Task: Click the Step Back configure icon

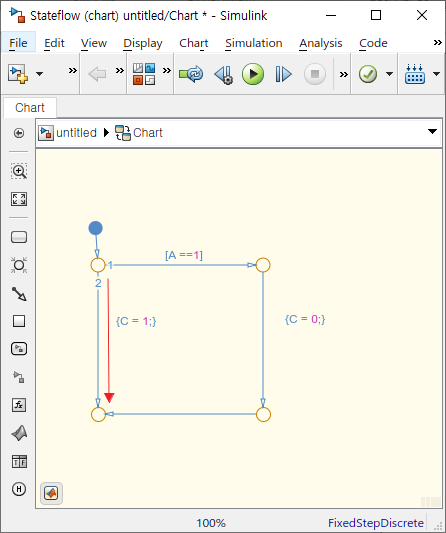Action: point(224,74)
